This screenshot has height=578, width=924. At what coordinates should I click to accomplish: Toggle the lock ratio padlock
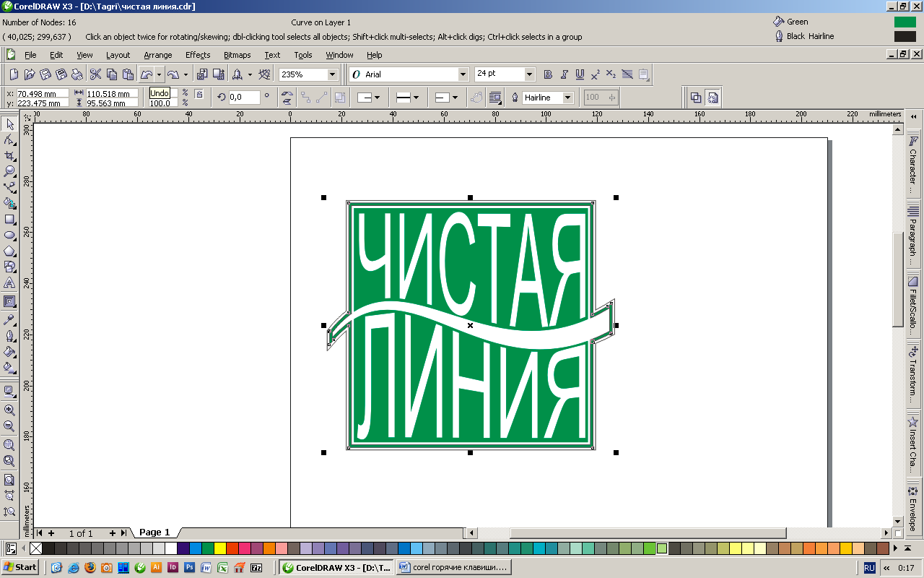(x=199, y=94)
